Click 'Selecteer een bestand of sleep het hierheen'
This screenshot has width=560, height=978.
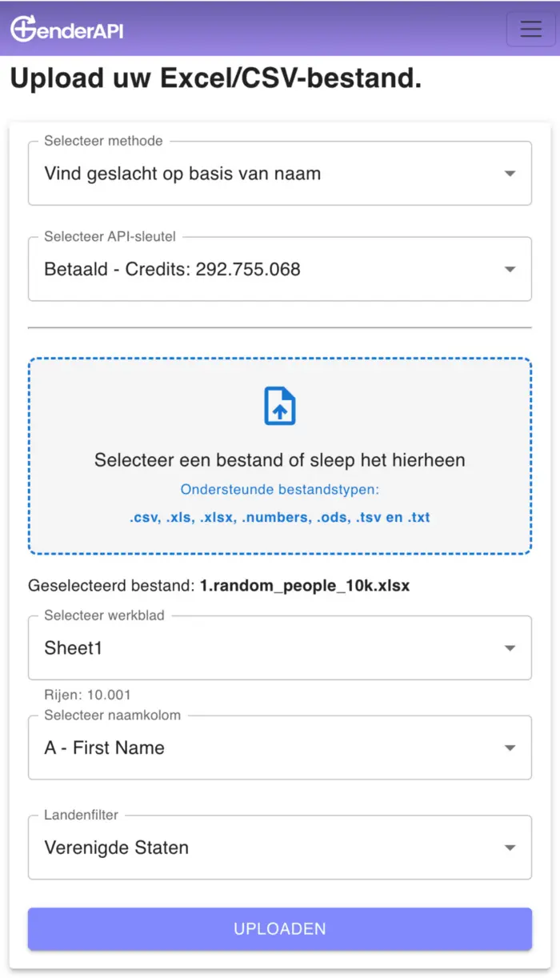click(280, 460)
